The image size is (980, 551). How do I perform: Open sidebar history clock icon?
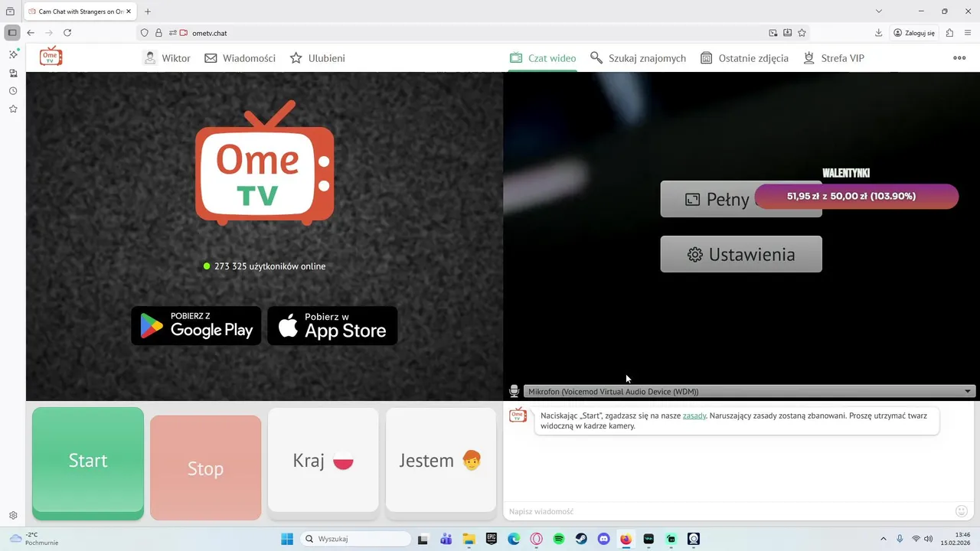point(13,91)
